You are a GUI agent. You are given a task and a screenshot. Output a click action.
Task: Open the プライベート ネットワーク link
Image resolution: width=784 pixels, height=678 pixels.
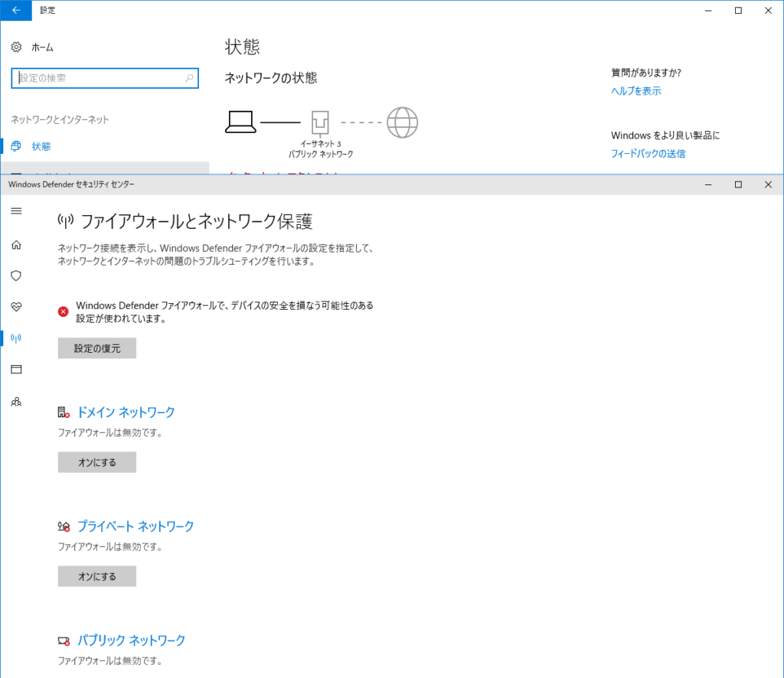pyautogui.click(x=136, y=526)
